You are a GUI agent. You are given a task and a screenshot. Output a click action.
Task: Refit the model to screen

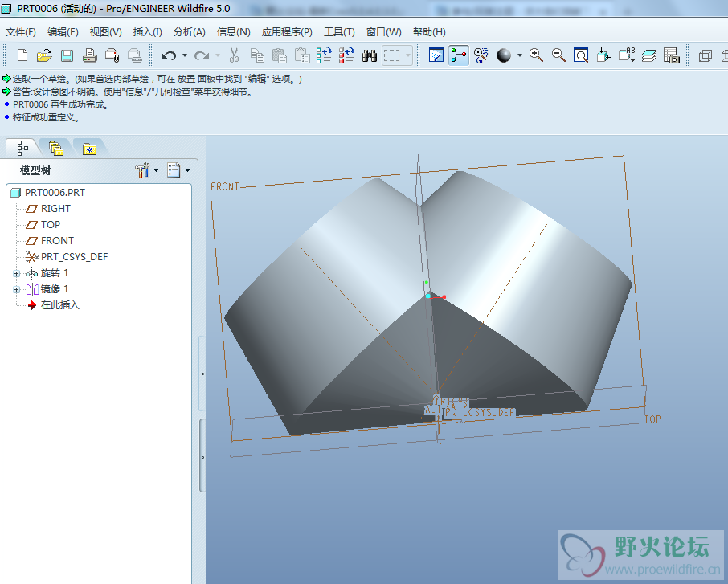tap(581, 55)
